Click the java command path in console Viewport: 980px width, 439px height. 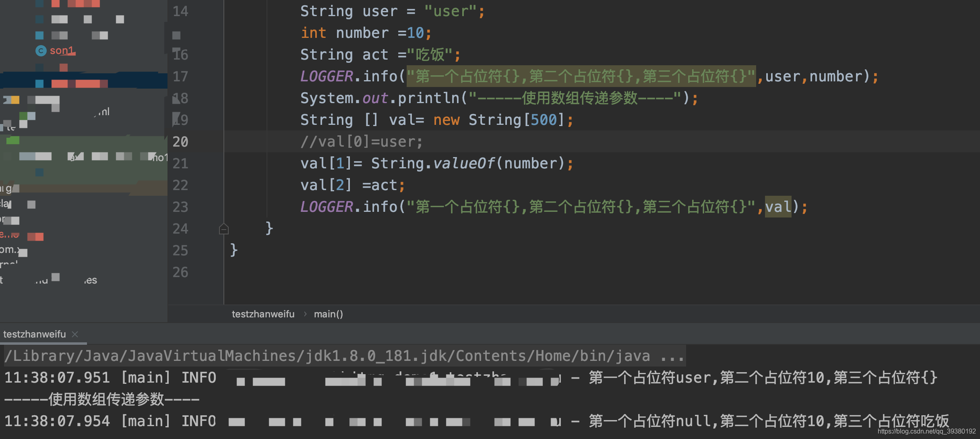point(345,356)
